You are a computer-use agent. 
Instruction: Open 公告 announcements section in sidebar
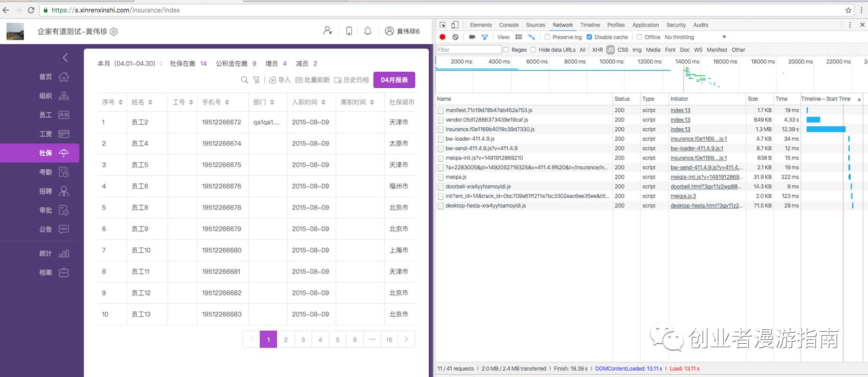[x=54, y=229]
